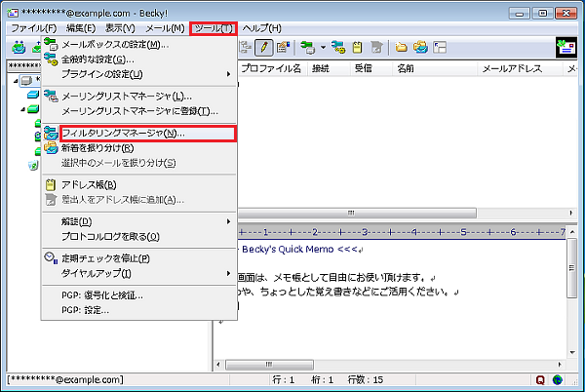Click memo pane scroll up arrow

(572, 232)
